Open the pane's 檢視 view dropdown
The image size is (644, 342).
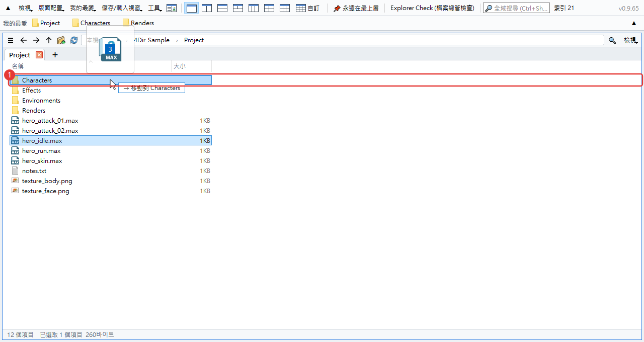pos(630,40)
